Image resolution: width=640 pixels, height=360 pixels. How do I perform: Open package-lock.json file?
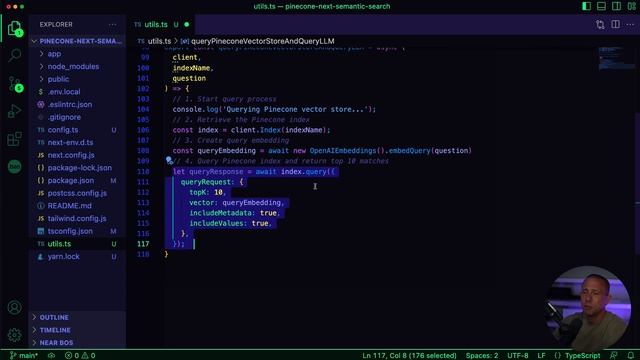tap(80, 168)
